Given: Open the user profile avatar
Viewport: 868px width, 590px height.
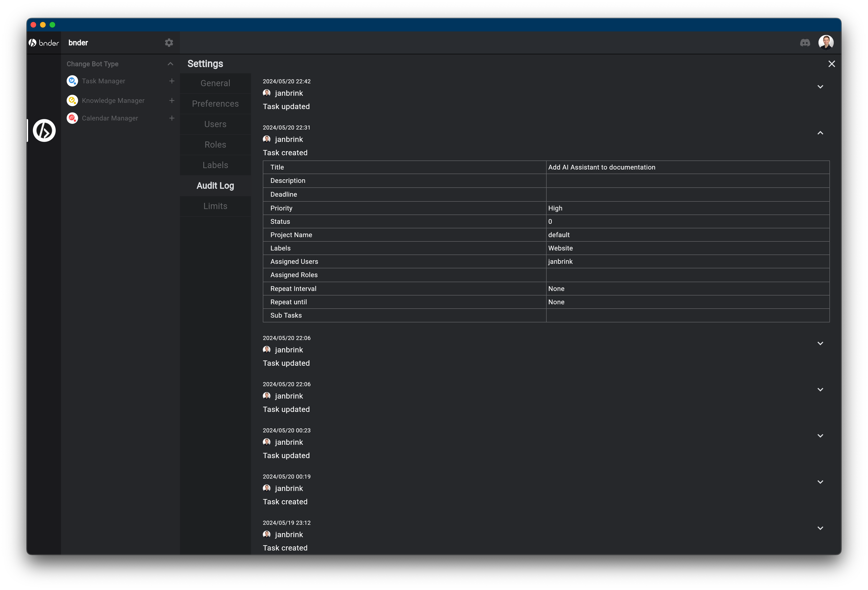Looking at the screenshot, I should (826, 43).
